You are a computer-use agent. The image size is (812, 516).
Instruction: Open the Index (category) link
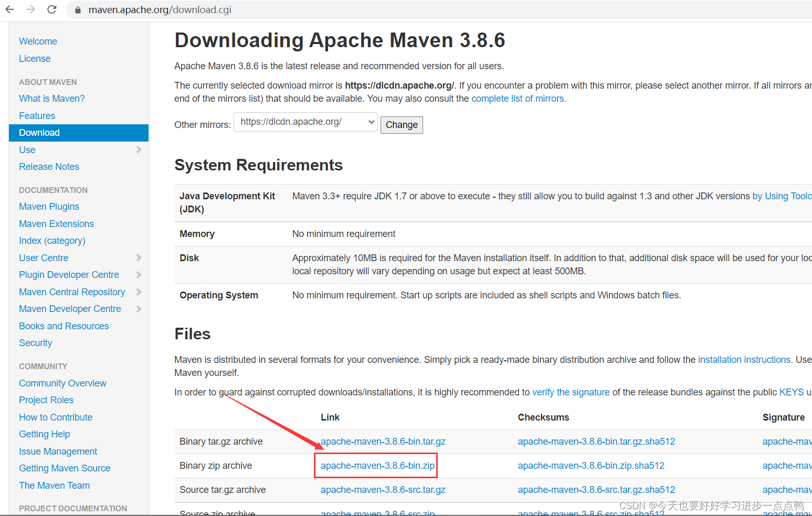[52, 241]
